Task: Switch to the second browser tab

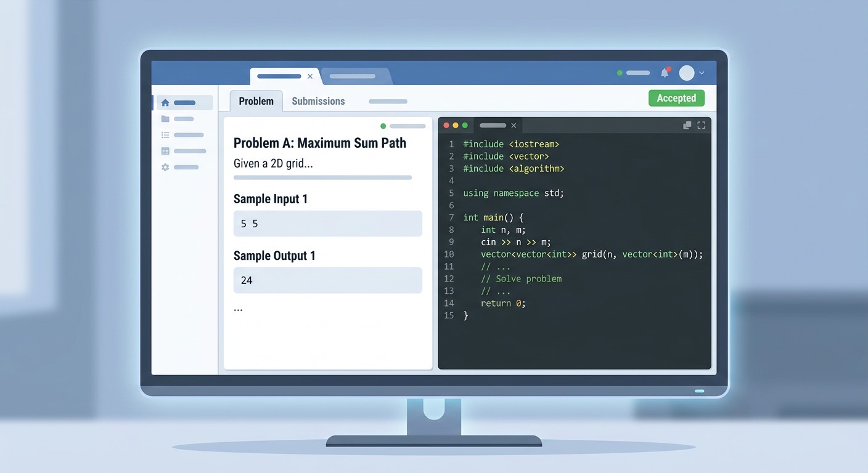Action: tap(355, 76)
